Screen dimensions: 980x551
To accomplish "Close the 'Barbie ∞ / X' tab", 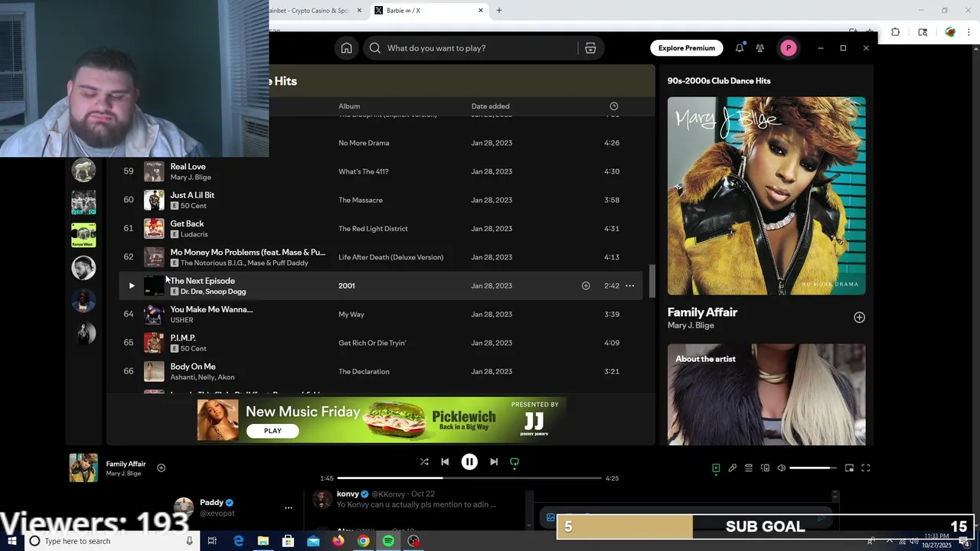I will (x=481, y=11).
